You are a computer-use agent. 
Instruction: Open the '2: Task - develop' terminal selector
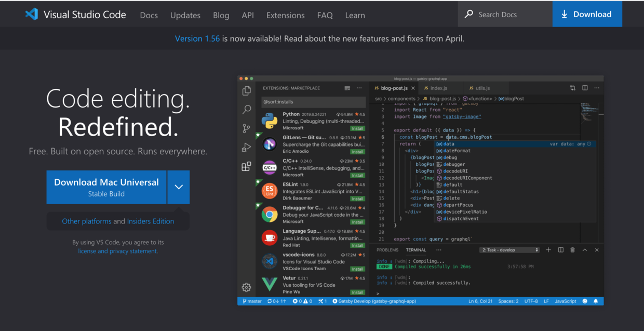(509, 250)
